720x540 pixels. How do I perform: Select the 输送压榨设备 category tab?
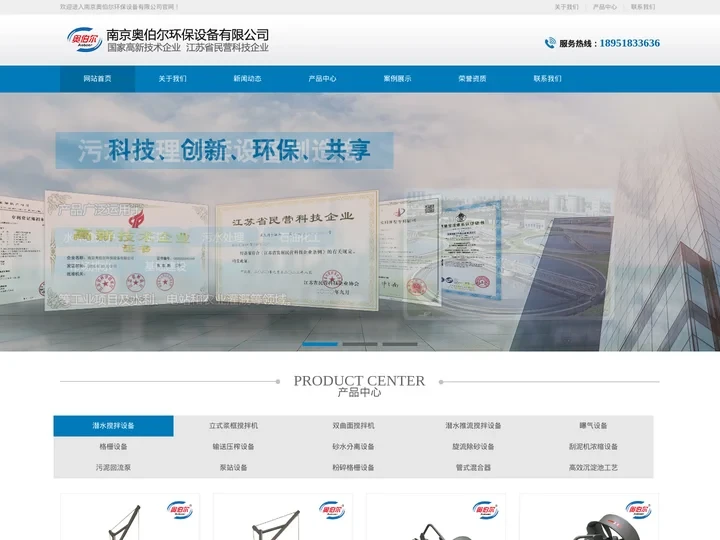[x=233, y=446]
